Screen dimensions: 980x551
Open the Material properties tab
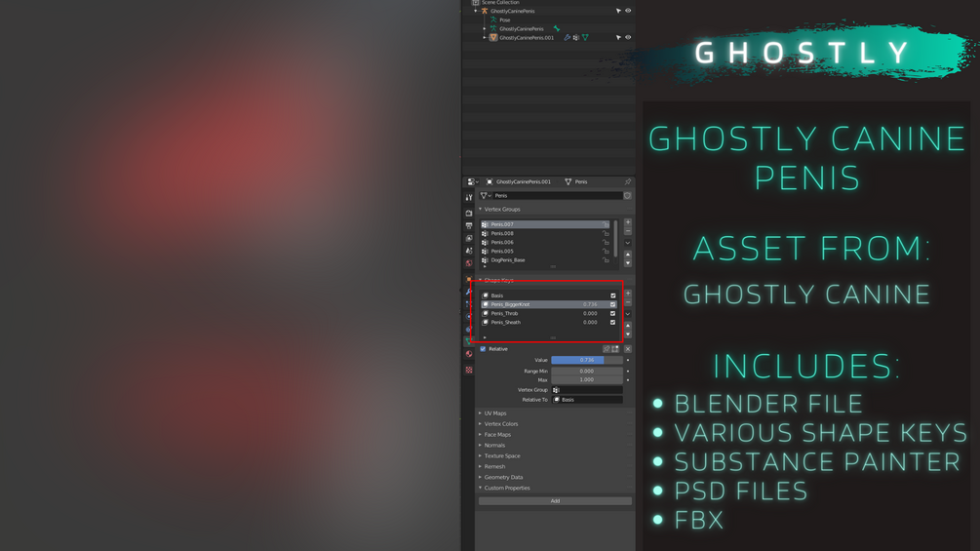point(469,354)
